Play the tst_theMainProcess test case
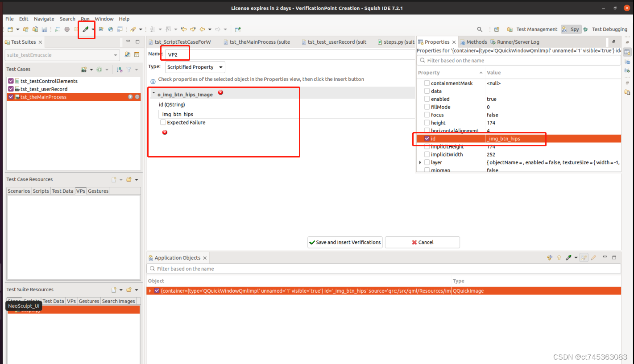Viewport: 634px width, 364px height. 130,97
